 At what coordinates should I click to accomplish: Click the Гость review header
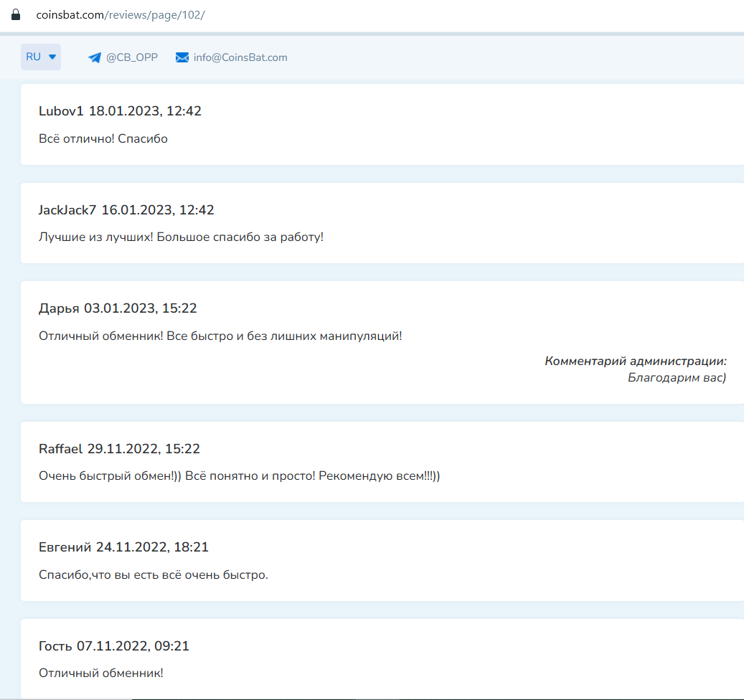tap(113, 646)
